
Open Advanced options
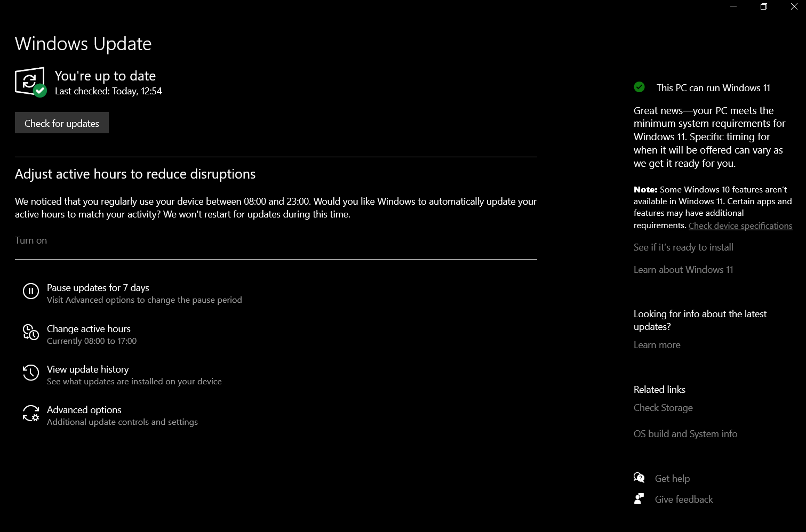(84, 410)
